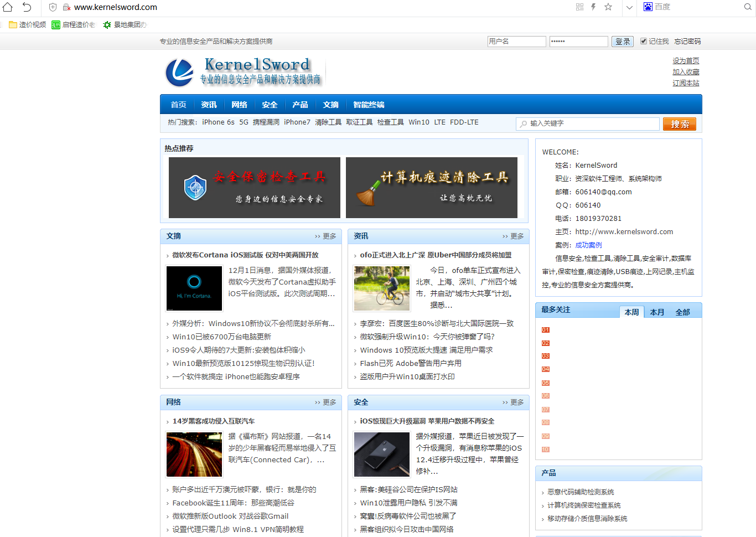Click the 10 rank badge in 最多关注
This screenshot has height=537, width=756.
click(546, 450)
